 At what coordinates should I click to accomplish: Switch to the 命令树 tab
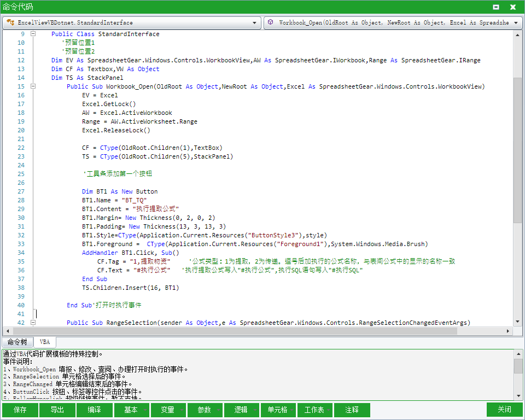[17, 342]
